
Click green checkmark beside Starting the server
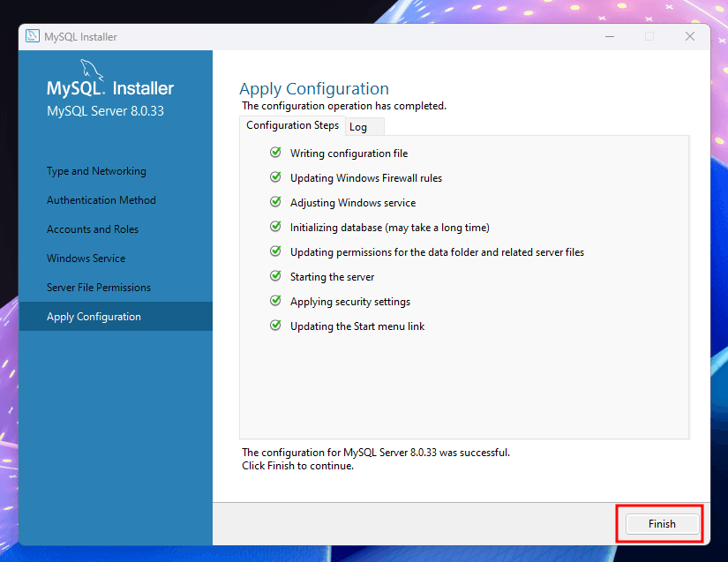point(275,275)
